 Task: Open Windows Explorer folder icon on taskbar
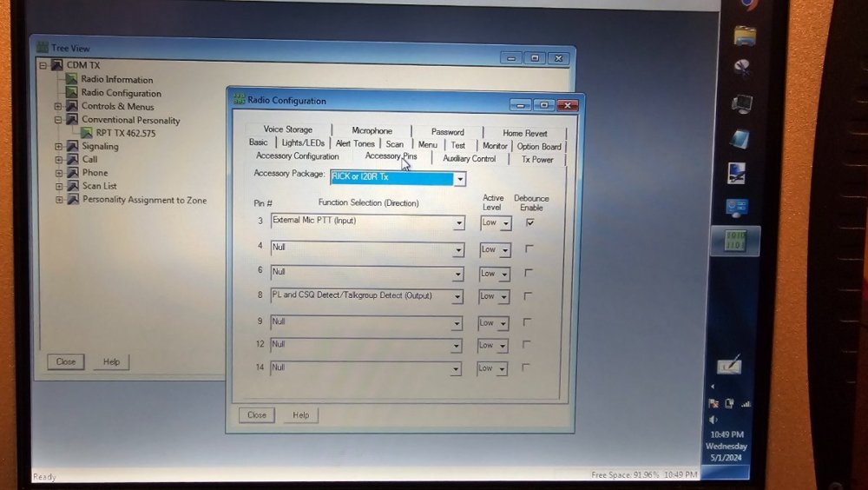(744, 36)
